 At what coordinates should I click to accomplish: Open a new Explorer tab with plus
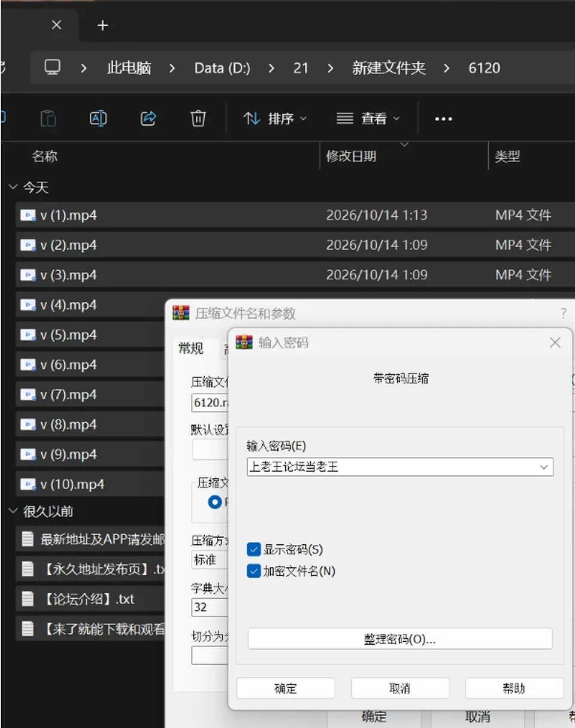coord(102,25)
